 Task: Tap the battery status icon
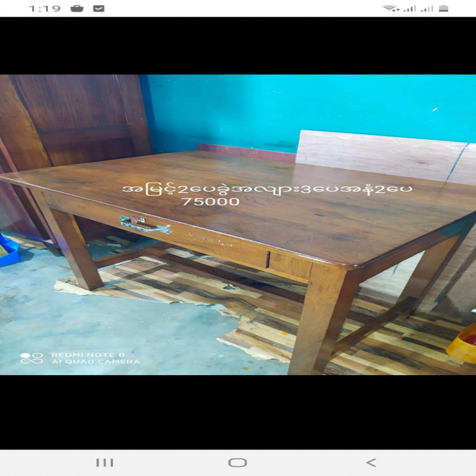(444, 8)
